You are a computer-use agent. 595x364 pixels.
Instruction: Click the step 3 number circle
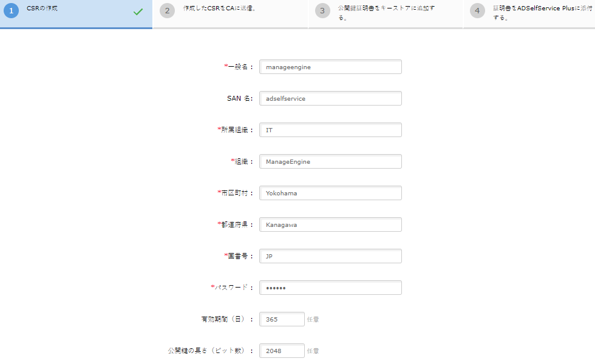click(322, 11)
